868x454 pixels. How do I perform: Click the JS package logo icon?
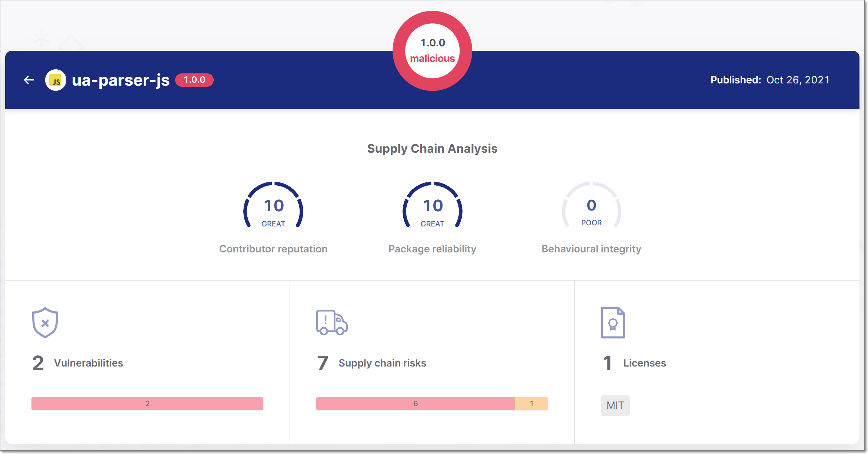[56, 80]
